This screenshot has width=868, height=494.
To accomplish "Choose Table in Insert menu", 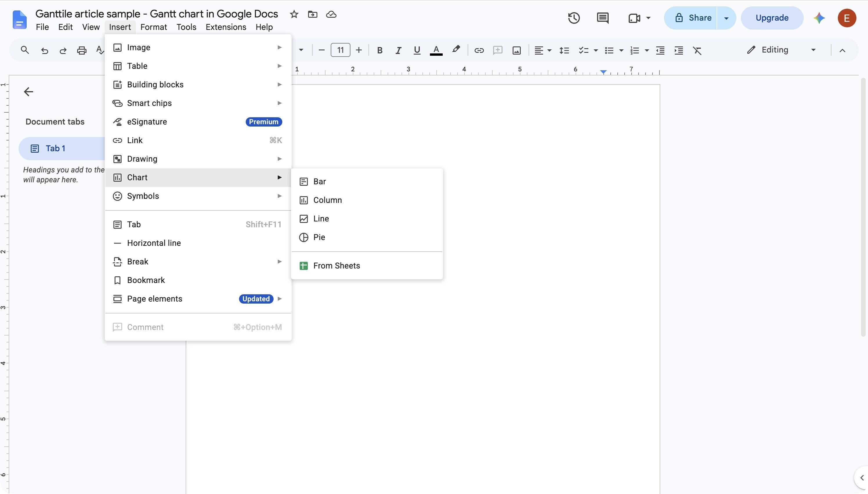I will [x=198, y=66].
